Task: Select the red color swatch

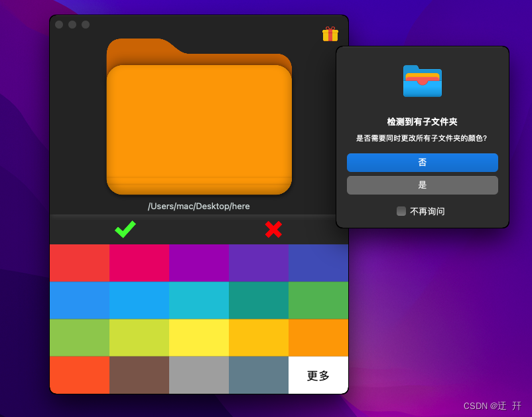Action: pos(80,262)
